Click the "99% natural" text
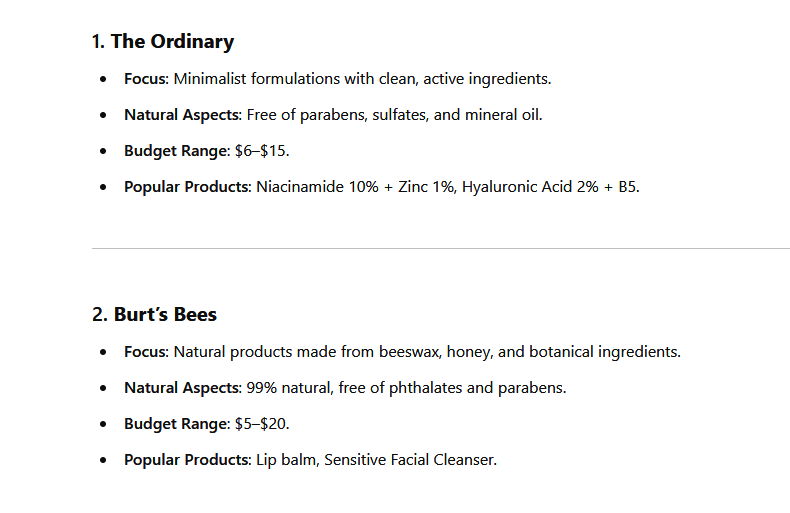The width and height of the screenshot is (790, 513). [287, 388]
